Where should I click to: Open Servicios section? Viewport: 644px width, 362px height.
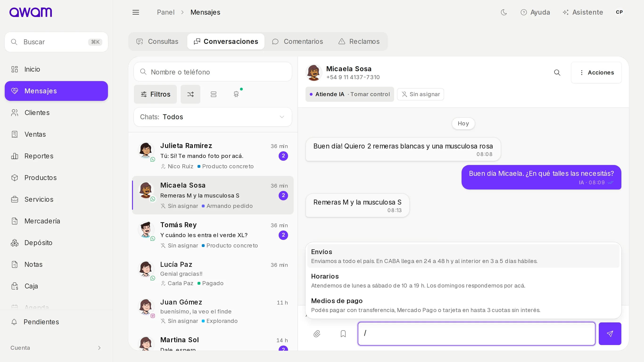pyautogui.click(x=56, y=199)
